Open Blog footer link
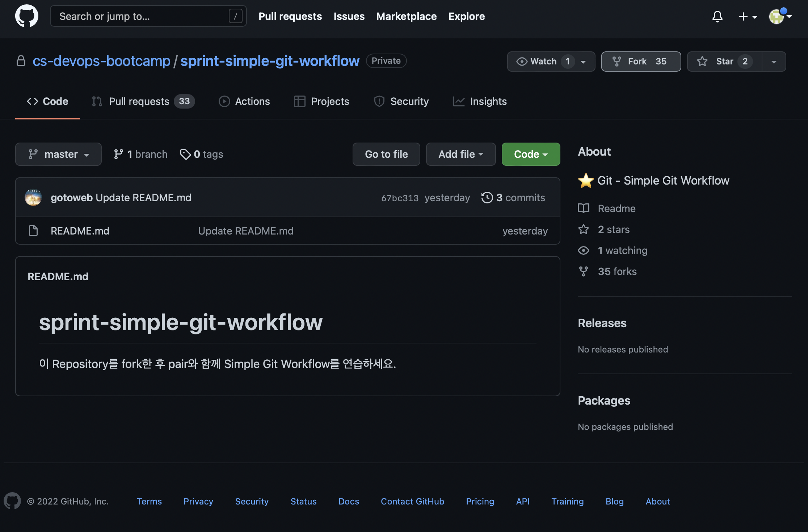The height and width of the screenshot is (532, 808). click(615, 501)
